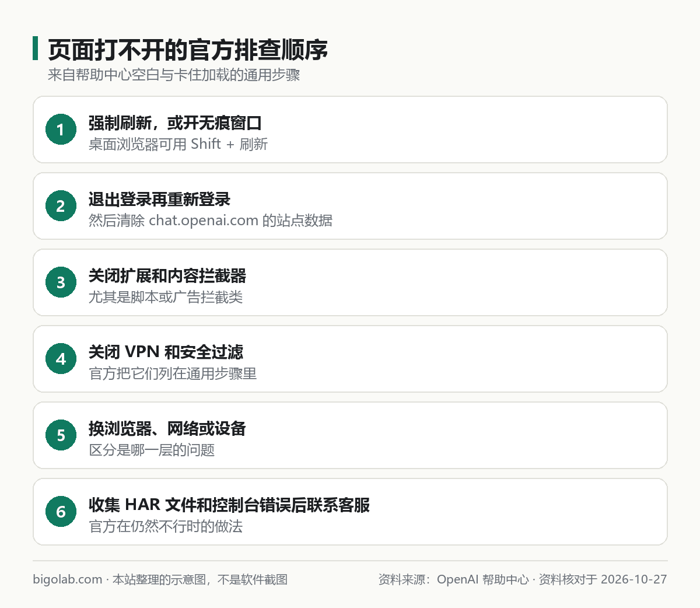
Task: Select the line 然后清除 chat.openai.com 的站点数据
Action: pos(211,221)
